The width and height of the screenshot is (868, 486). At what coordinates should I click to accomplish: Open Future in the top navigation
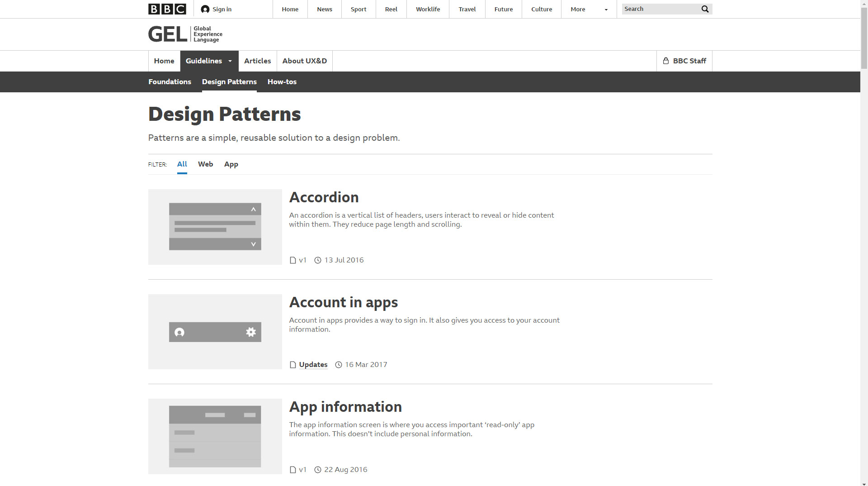[x=503, y=9]
